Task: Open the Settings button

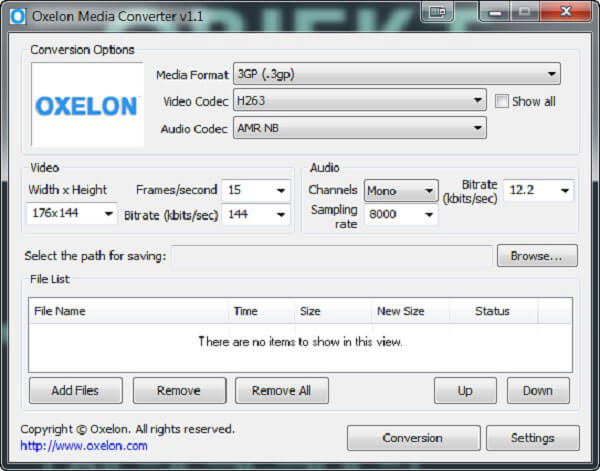Action: tap(533, 438)
